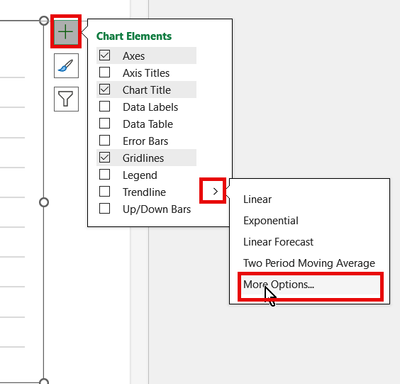The width and height of the screenshot is (400, 384).
Task: Uncheck the Chart Title checkbox
Action: click(105, 89)
